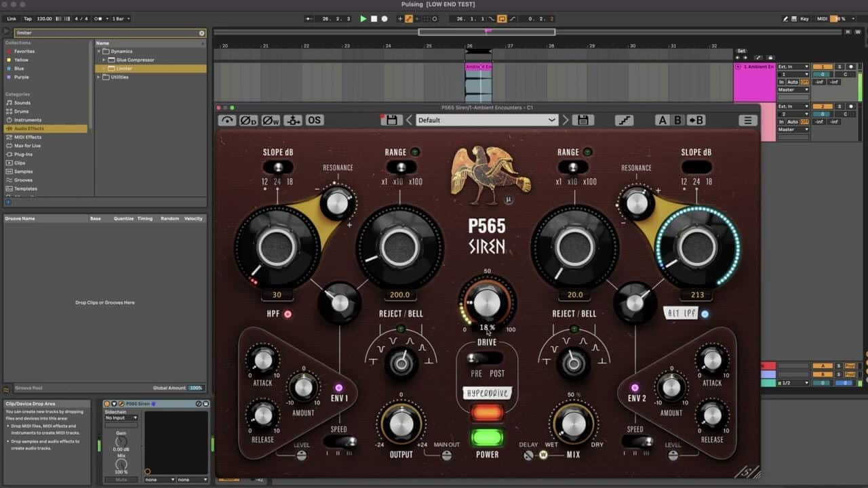Screen dimensions: 868x488
Task: Click the DRIVE knob
Action: [x=486, y=303]
